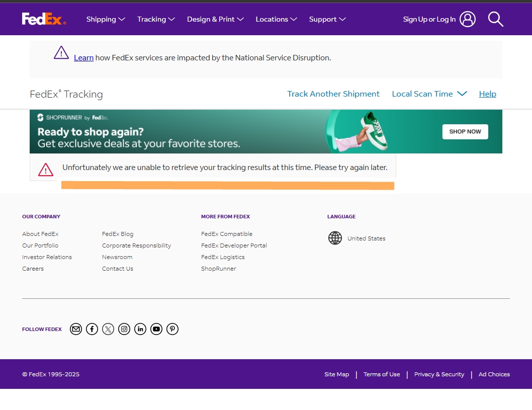The height and width of the screenshot is (410, 532).
Task: Click the '© FedEx 1995-2025' copyright text
Action: coord(51,374)
